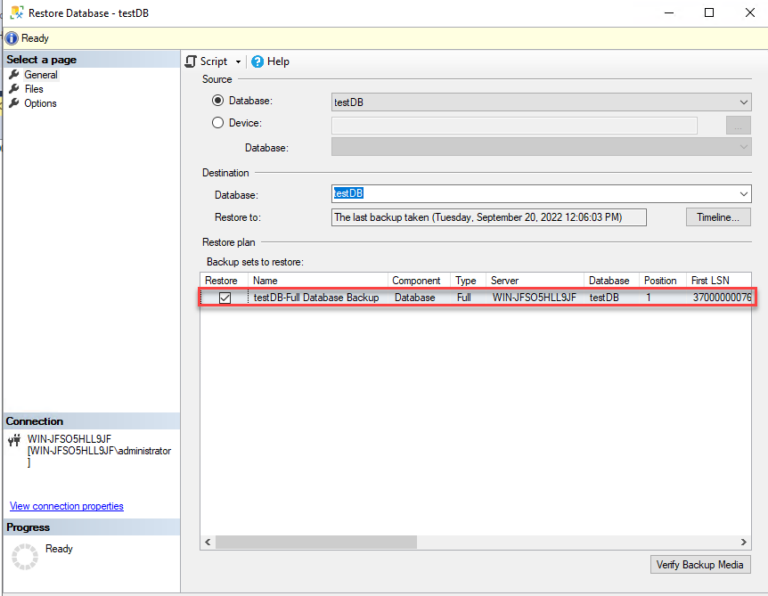Expand the Script dropdown arrow
The image size is (768, 596).
click(x=238, y=62)
